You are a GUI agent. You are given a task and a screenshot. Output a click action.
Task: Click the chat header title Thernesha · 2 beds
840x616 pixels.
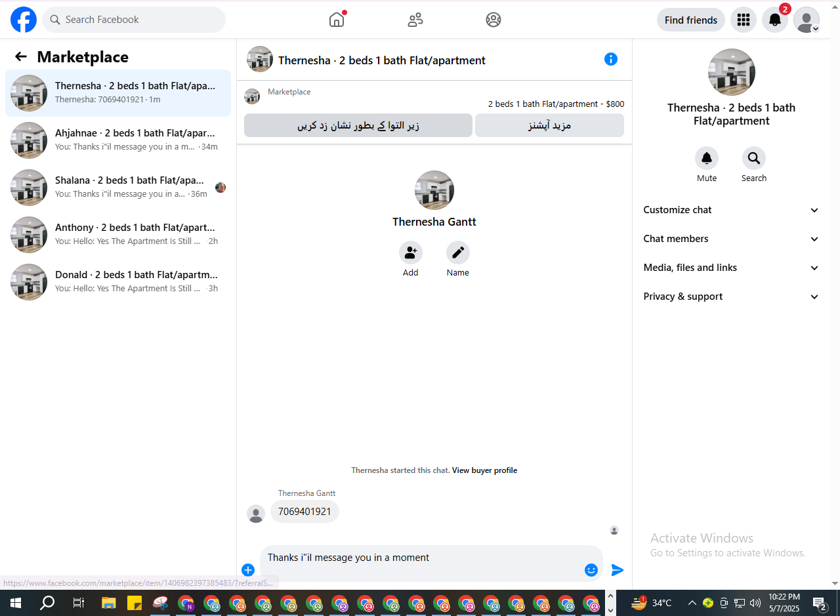pyautogui.click(x=382, y=60)
